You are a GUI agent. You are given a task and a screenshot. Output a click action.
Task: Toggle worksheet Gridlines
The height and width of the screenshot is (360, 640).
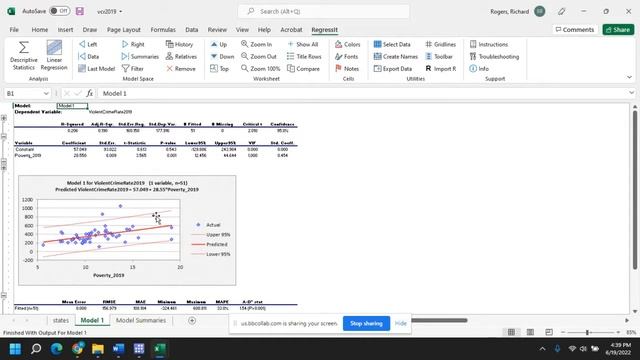(440, 44)
